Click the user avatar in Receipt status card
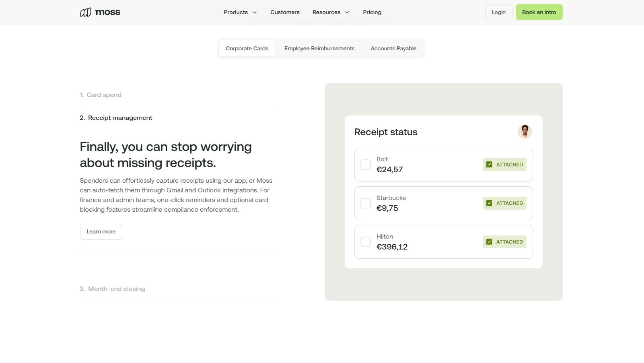The height and width of the screenshot is (363, 644). point(525,132)
